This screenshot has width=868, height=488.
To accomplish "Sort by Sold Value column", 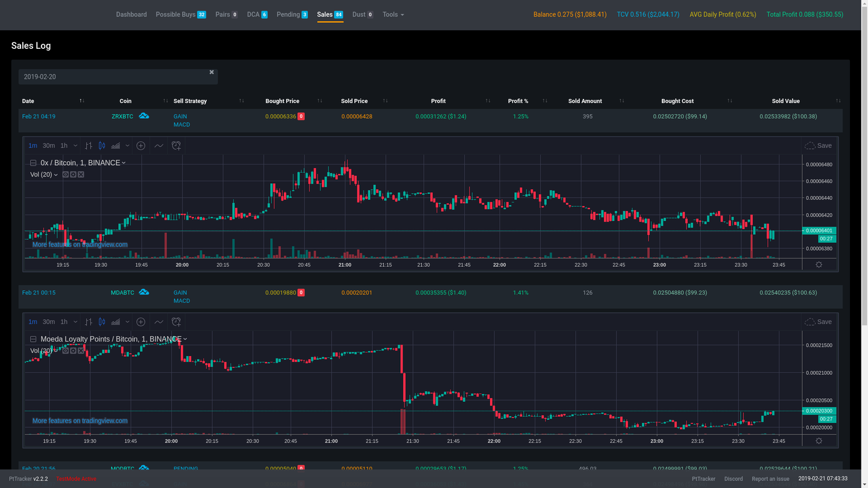I will [786, 101].
